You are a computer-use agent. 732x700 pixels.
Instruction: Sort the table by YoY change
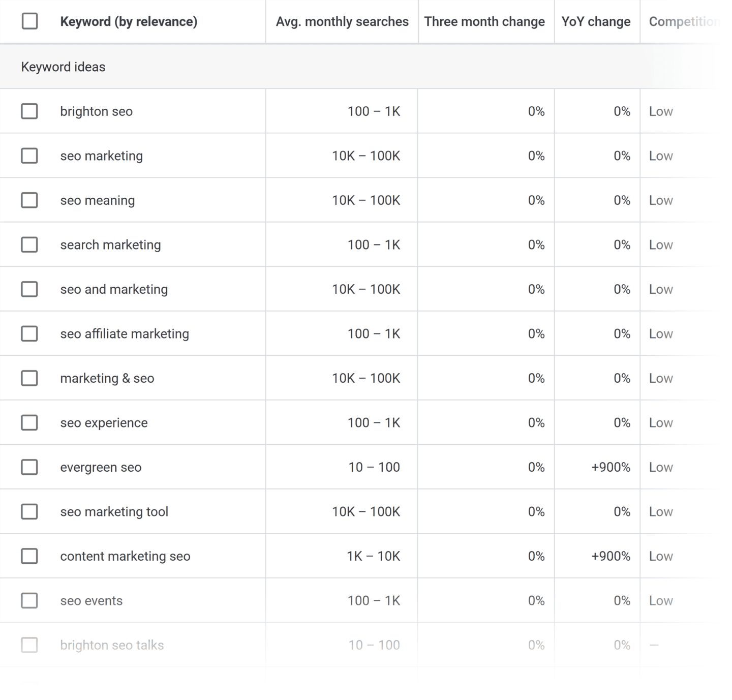click(596, 21)
